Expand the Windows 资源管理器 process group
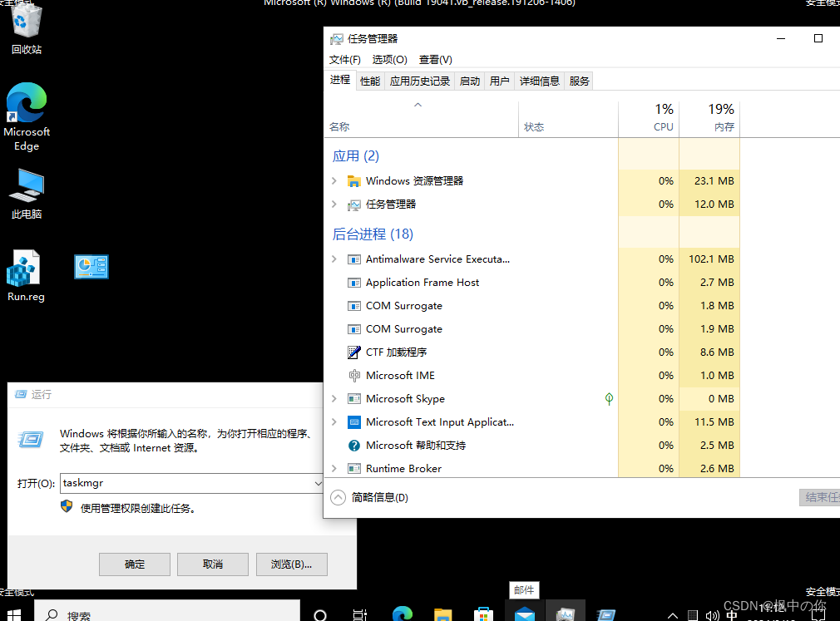The height and width of the screenshot is (621, 840). point(334,181)
